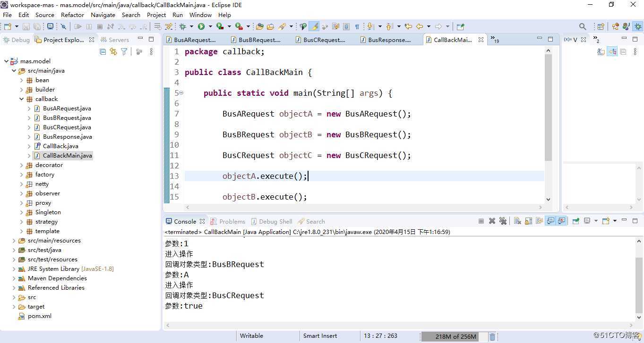Screen dimensions: 644x343
Task: Open the New file dropdown arrow
Action: [x=17, y=27]
